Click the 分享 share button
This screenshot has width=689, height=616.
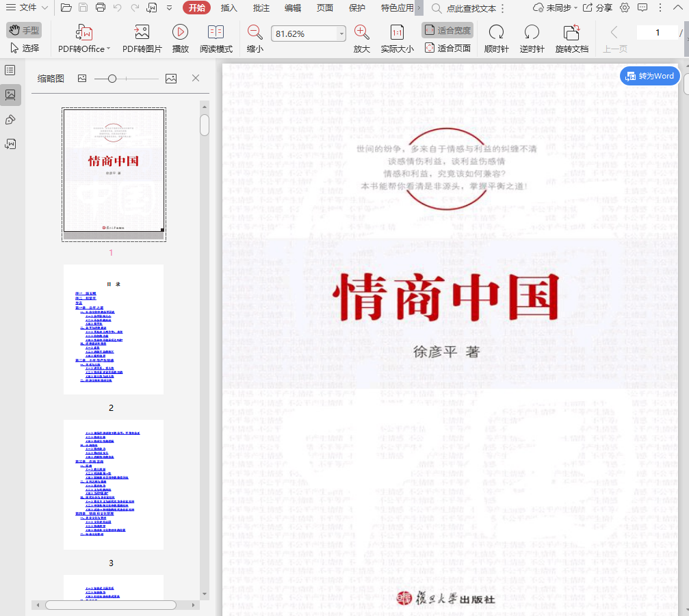pyautogui.click(x=597, y=8)
